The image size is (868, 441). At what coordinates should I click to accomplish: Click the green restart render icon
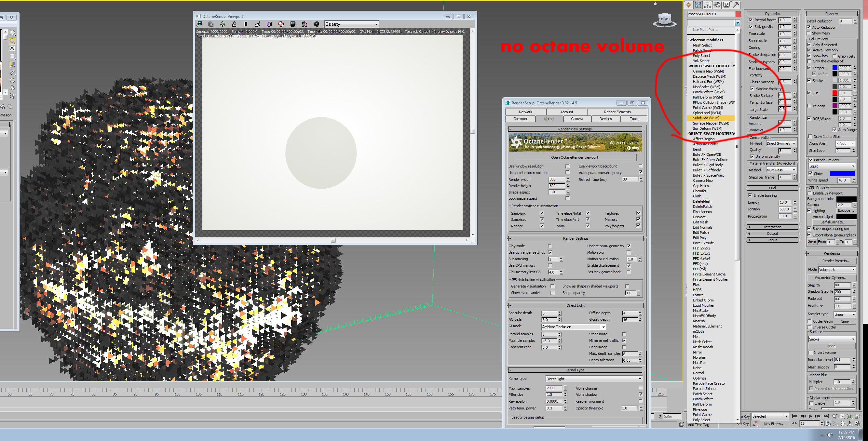click(223, 24)
